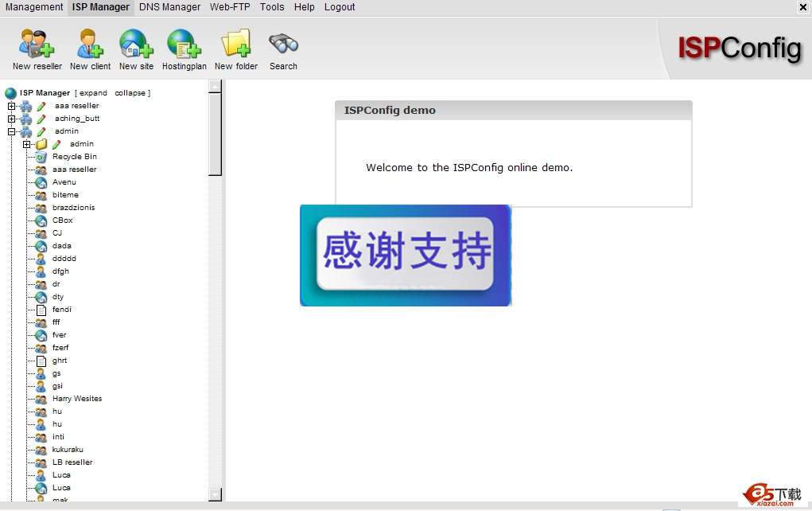812x511 pixels.
Task: Select the dty tree entry
Action: point(58,297)
